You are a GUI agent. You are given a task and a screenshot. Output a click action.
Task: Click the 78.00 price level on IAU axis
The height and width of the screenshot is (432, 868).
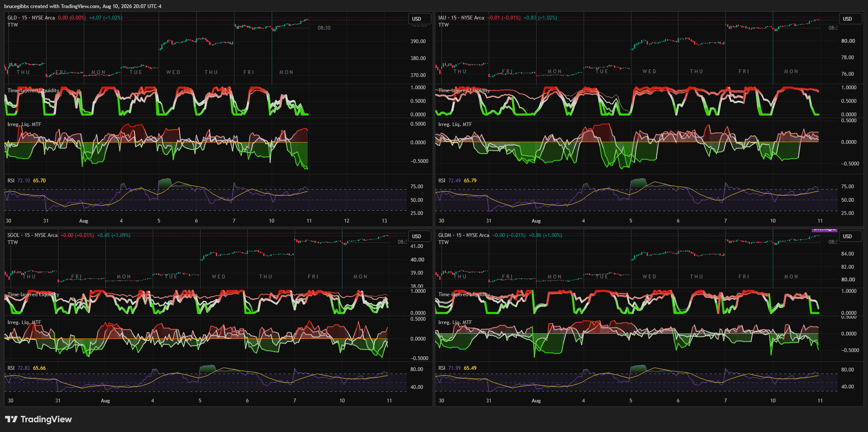(848, 58)
